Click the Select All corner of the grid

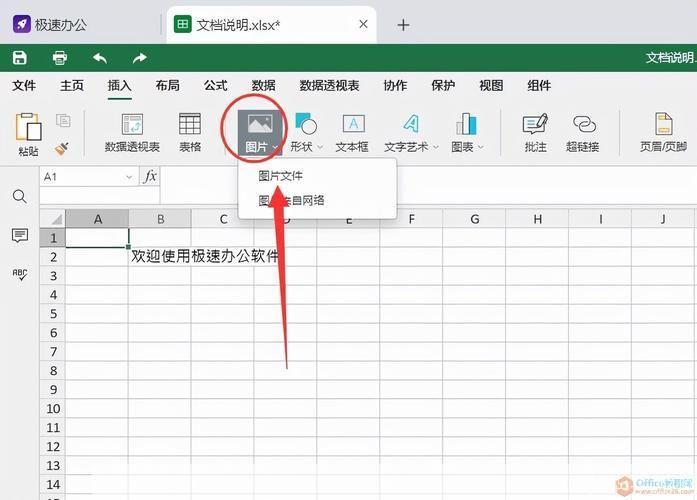(52, 219)
